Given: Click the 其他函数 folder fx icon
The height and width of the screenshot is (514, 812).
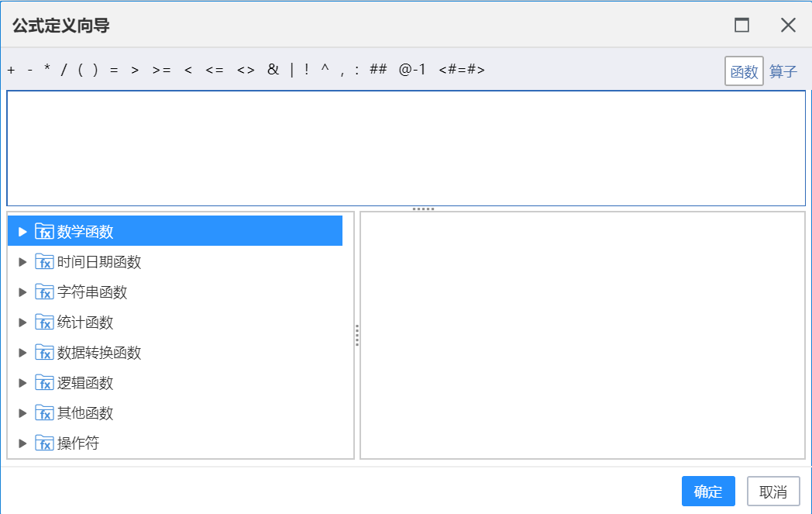Looking at the screenshot, I should (x=44, y=412).
